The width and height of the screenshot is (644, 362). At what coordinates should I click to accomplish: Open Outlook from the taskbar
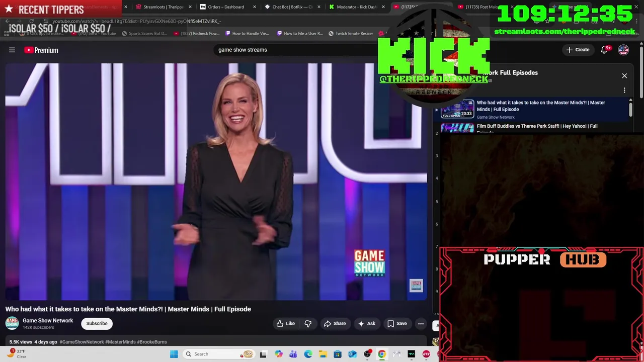pyautogui.click(x=352, y=354)
